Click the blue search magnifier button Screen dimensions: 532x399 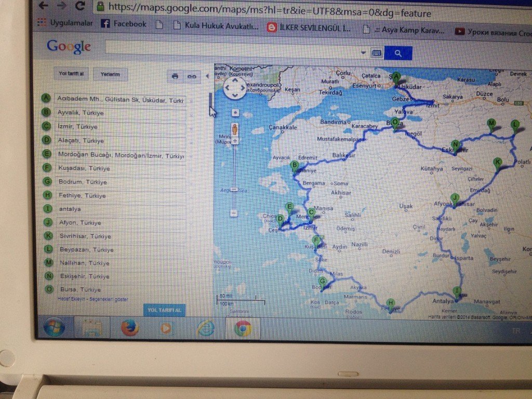[398, 53]
